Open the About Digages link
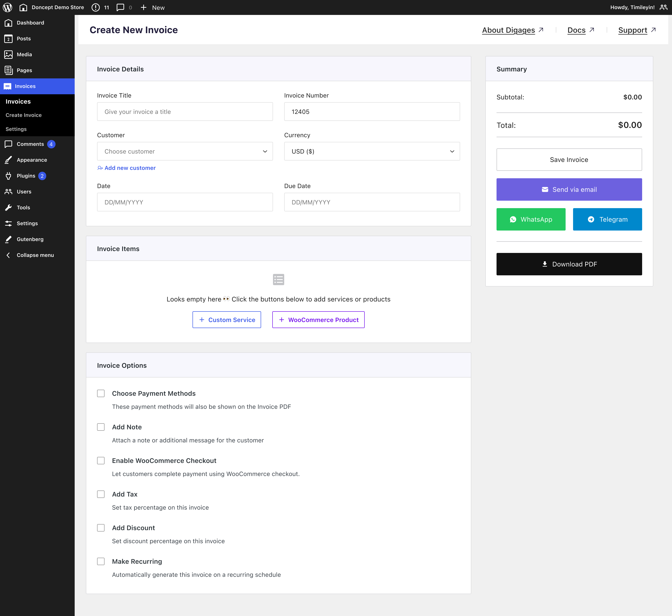Image resolution: width=672 pixels, height=616 pixels. [x=508, y=30]
